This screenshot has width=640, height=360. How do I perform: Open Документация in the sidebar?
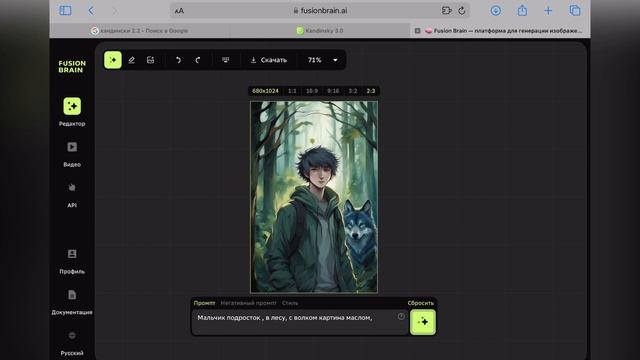[x=72, y=302]
